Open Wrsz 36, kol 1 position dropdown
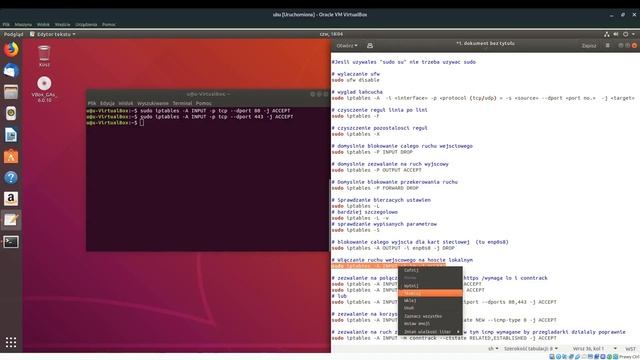 pos(594,349)
